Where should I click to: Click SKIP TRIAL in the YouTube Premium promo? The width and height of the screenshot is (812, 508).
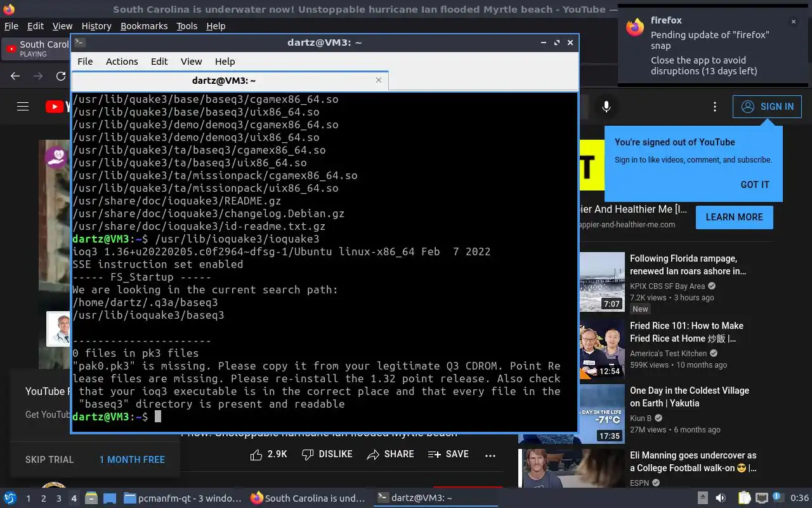tap(49, 460)
